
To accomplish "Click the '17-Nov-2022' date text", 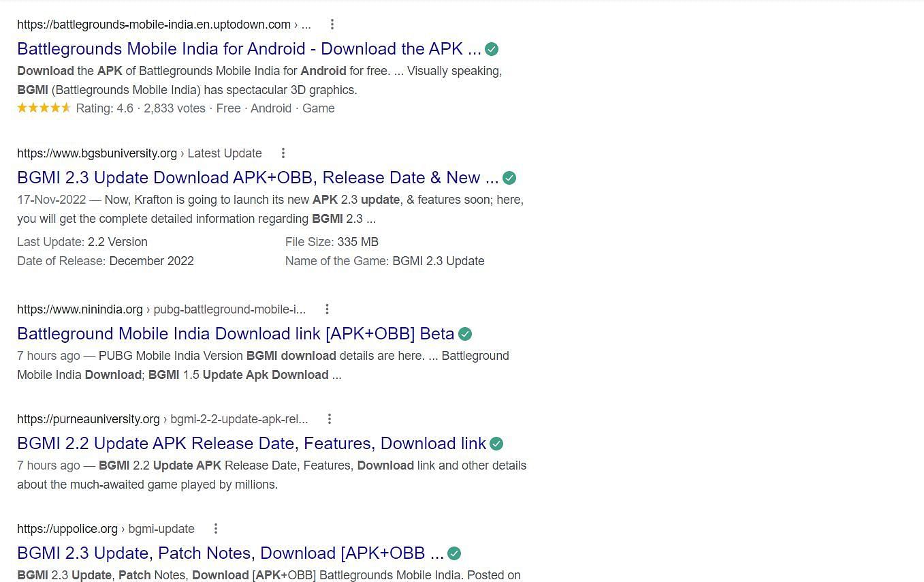I will [52, 200].
